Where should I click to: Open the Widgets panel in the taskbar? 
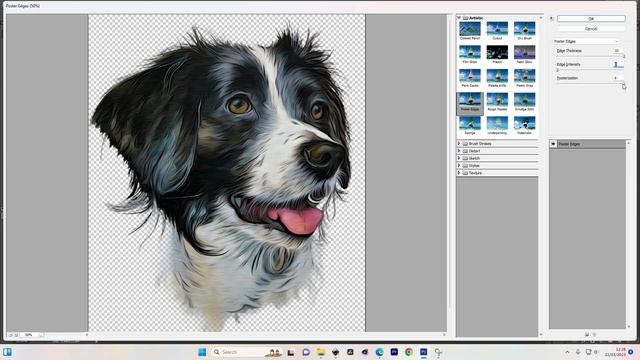[7, 352]
